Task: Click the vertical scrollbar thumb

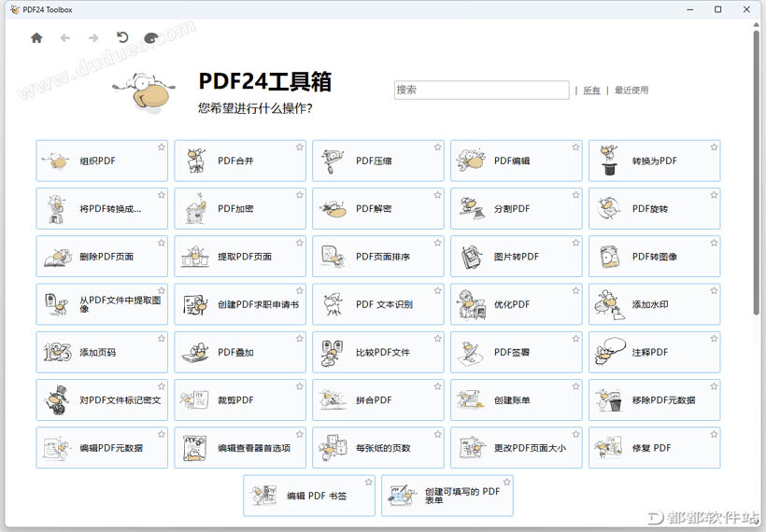Action: 757,171
